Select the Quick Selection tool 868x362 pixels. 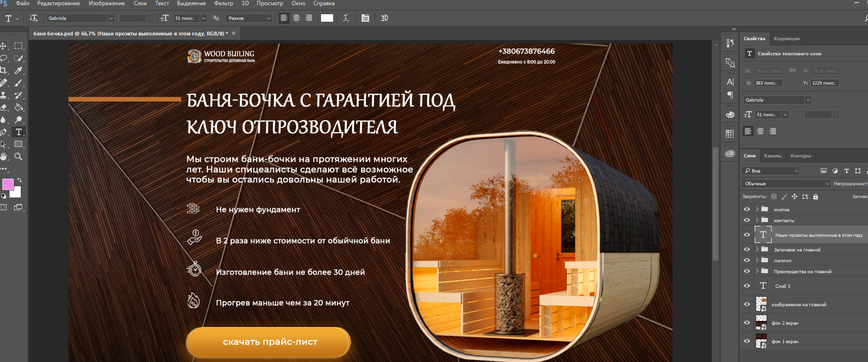point(19,58)
